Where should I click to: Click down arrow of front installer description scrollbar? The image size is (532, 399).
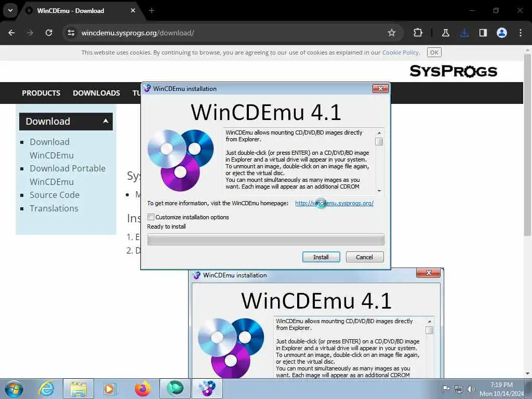379,191
